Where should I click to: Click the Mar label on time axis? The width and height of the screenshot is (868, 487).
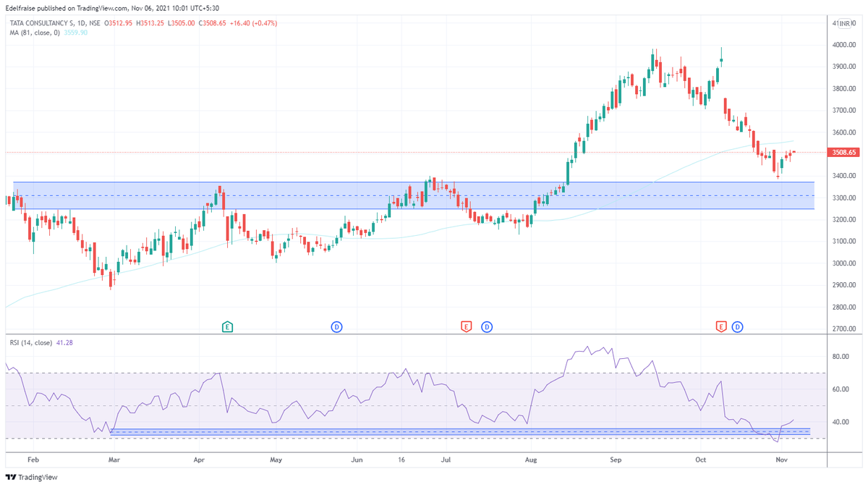[114, 460]
